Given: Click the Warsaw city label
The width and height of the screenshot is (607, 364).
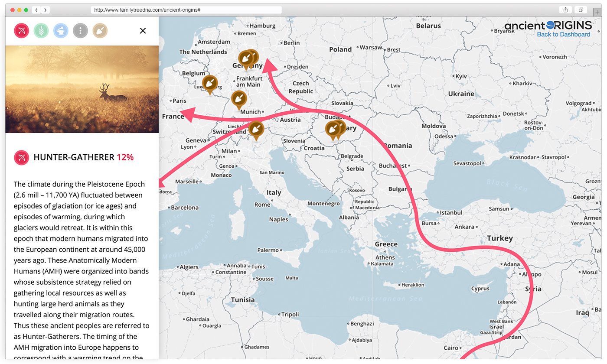Looking at the screenshot, I should click(371, 47).
